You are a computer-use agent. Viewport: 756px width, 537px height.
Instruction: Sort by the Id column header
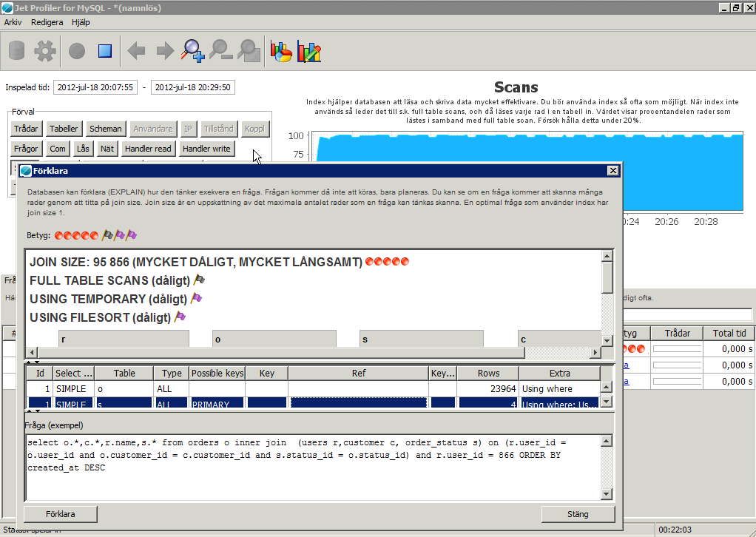tap(40, 373)
